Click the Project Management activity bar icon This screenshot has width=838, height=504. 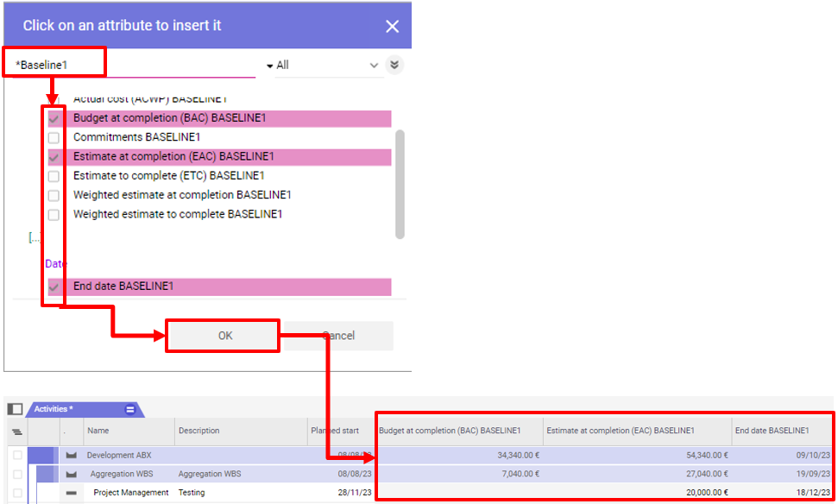pos(72,493)
